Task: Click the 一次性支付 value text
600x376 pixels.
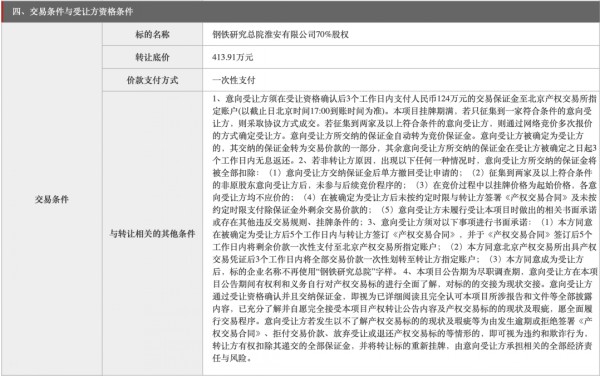Action: tap(234, 80)
